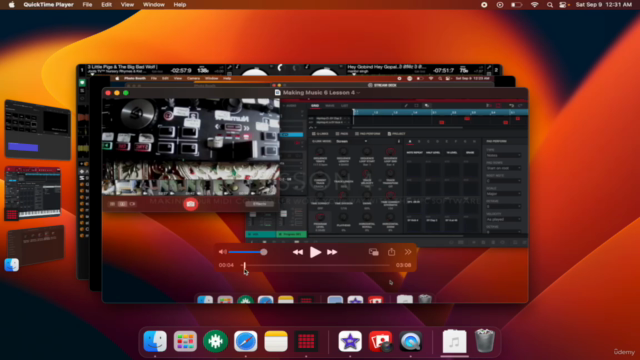Click the QuickTime playback timeline scrubber
Viewport: 640px width, 360px height.
tap(244, 265)
